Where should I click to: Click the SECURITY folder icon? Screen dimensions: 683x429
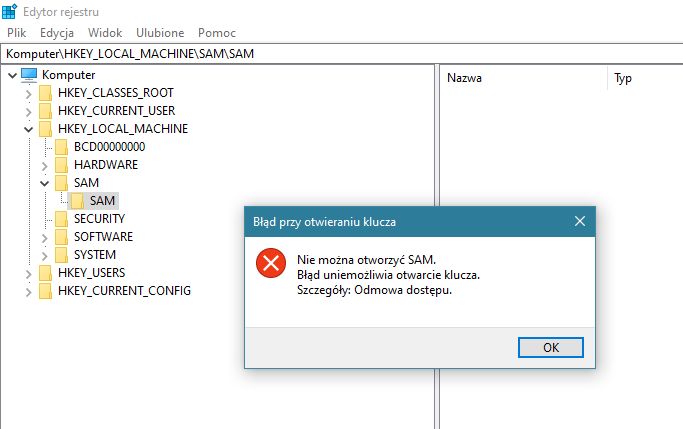pos(61,219)
